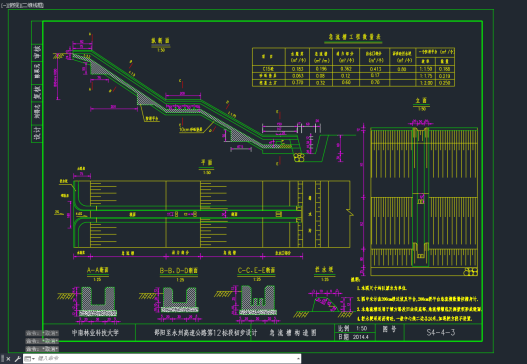
Task: Select table cell value 0.250
Action: click(444, 83)
